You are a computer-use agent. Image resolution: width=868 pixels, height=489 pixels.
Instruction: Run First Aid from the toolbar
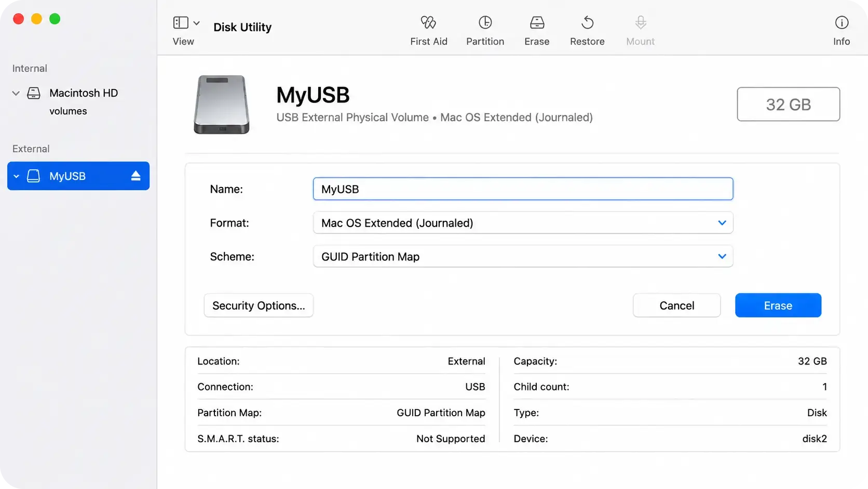[428, 22]
